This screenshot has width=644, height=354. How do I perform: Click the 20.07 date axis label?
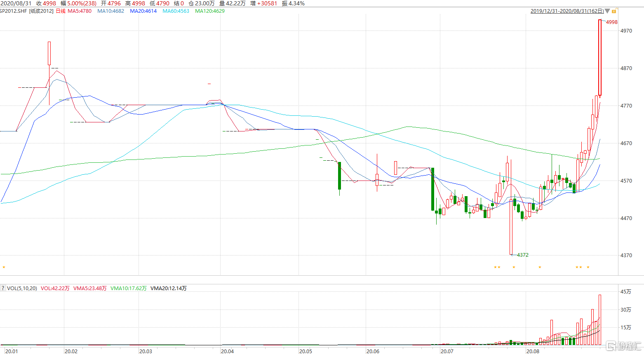[x=447, y=351]
